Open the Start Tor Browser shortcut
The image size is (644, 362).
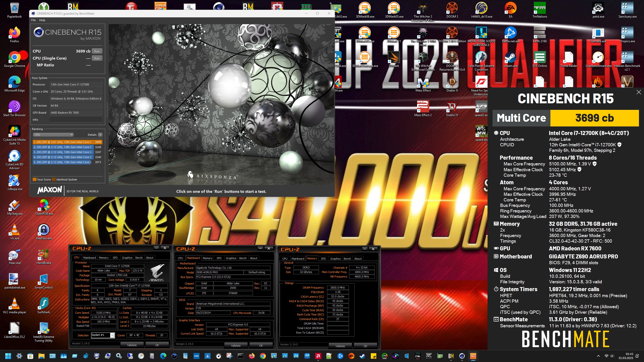[x=14, y=109]
